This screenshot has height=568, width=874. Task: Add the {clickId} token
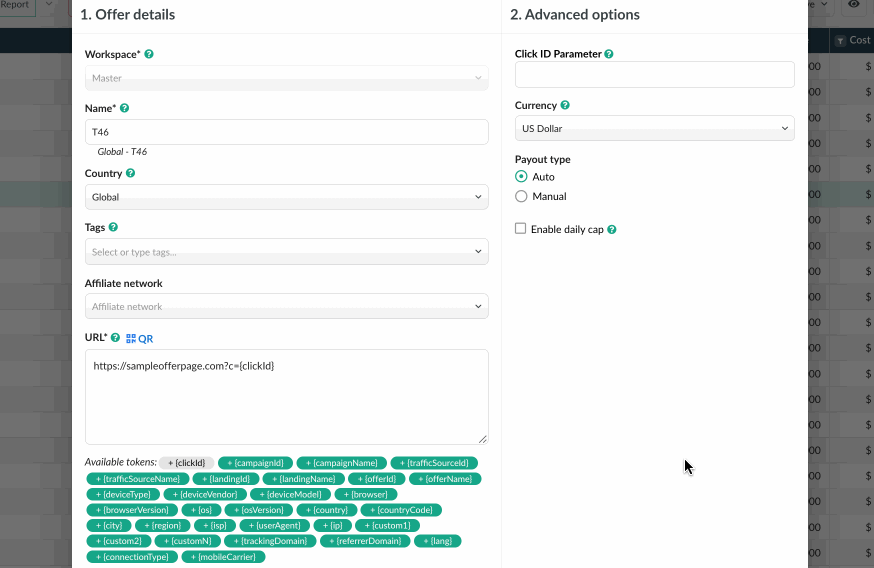pyautogui.click(x=187, y=463)
